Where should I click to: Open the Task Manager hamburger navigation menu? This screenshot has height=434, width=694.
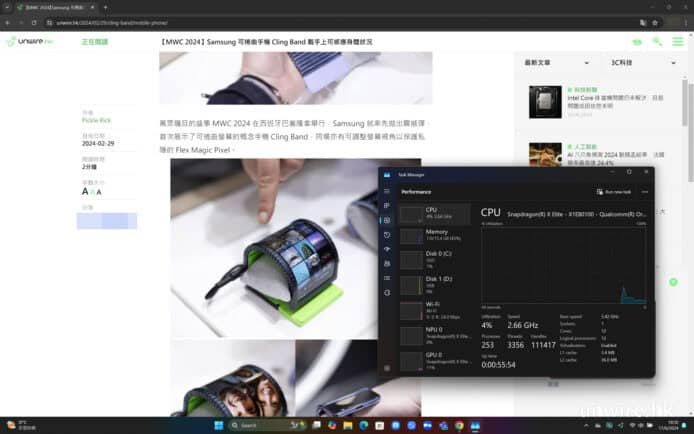[387, 191]
